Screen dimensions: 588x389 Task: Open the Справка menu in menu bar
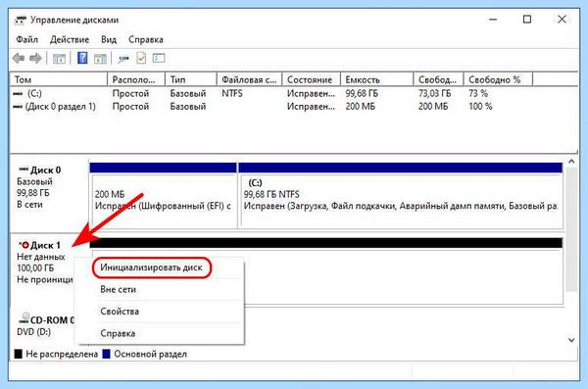(x=146, y=40)
